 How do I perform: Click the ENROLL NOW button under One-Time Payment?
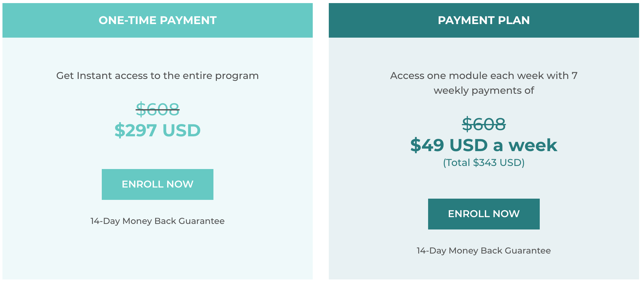click(157, 184)
